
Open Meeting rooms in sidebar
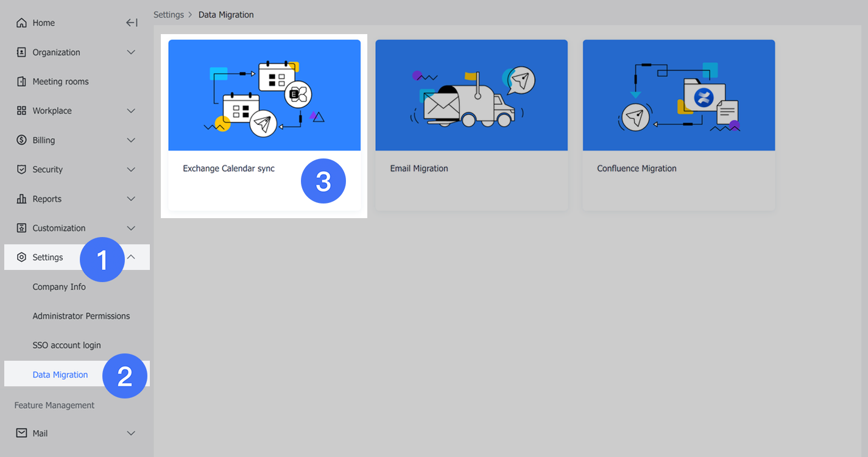click(60, 82)
